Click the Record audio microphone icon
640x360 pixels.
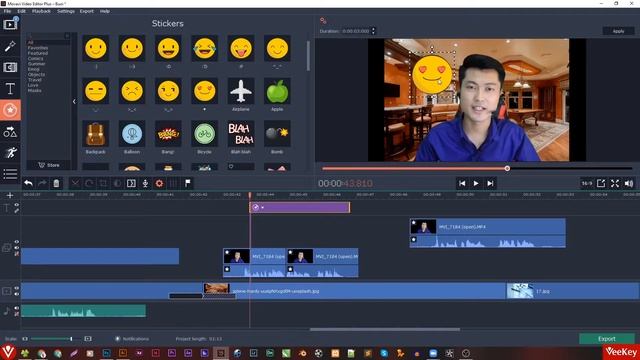pos(145,183)
